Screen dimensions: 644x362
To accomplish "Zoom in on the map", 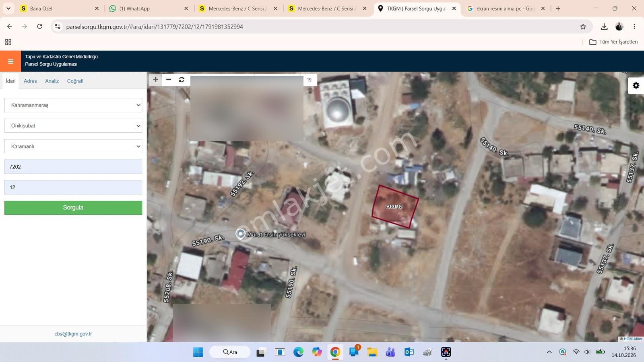I will click(x=156, y=80).
